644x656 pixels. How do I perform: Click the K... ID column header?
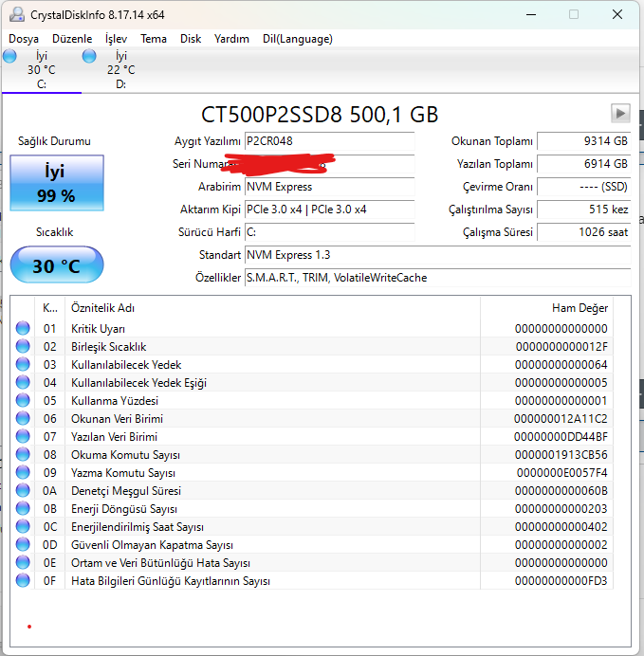click(50, 308)
